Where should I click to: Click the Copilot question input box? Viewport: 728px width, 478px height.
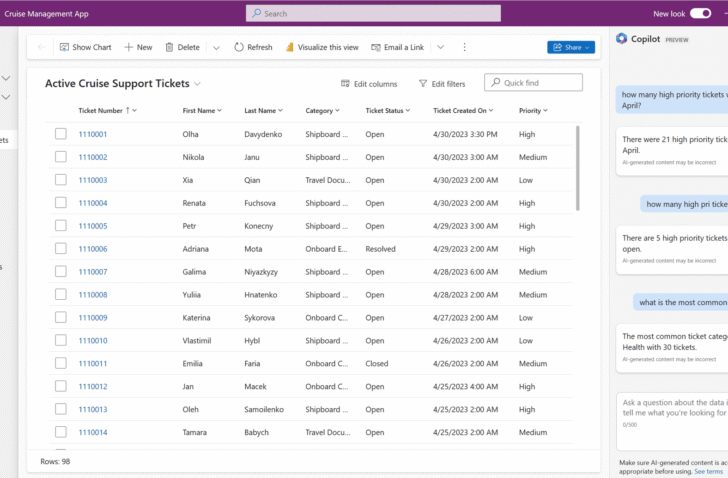pyautogui.click(x=673, y=421)
